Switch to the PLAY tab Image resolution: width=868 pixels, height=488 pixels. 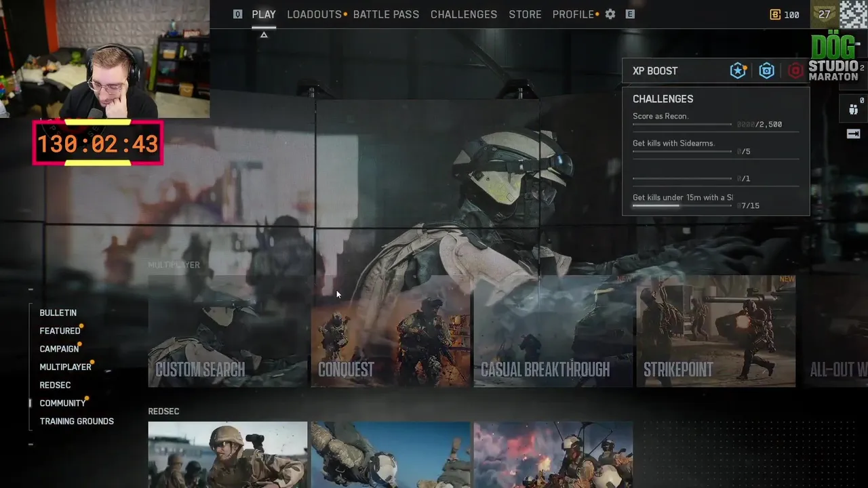click(x=264, y=14)
